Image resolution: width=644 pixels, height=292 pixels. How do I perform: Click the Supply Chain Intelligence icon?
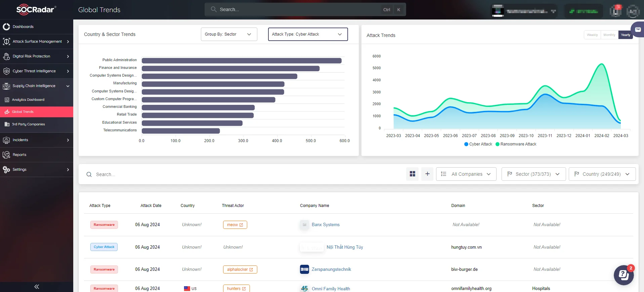pos(6,86)
